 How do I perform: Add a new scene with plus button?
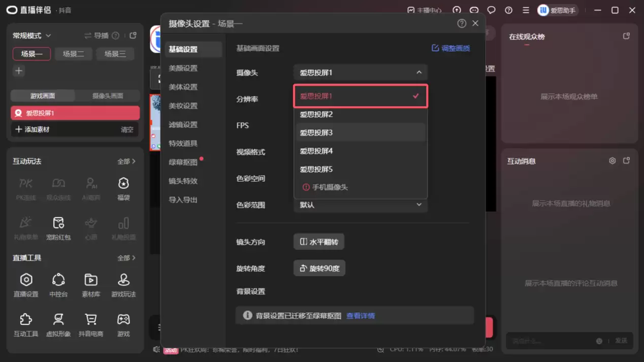pos(19,71)
